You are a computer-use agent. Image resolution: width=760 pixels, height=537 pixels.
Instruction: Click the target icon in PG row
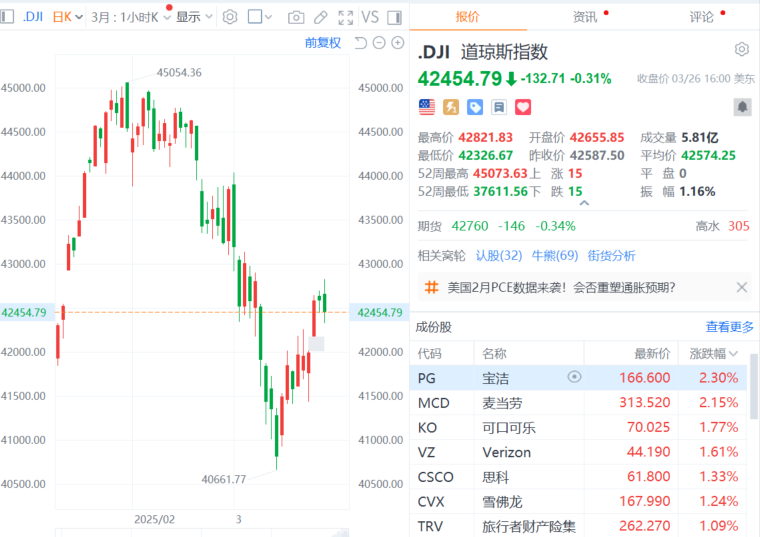[574, 377]
